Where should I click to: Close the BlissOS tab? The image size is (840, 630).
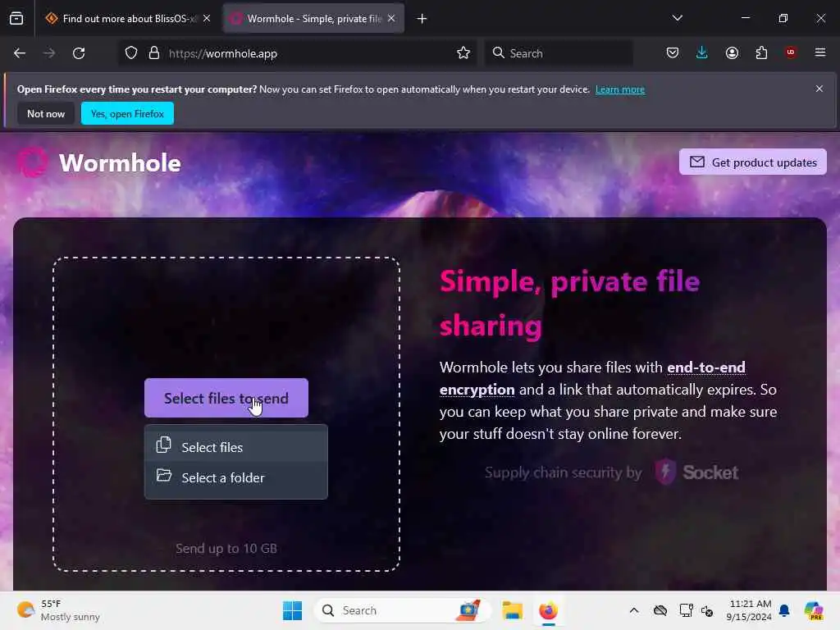(207, 18)
